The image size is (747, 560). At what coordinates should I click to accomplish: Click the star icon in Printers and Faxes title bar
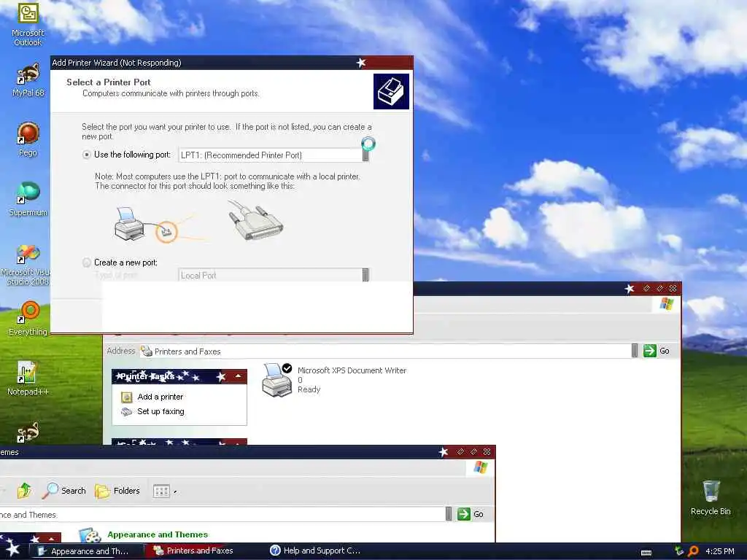[630, 289]
